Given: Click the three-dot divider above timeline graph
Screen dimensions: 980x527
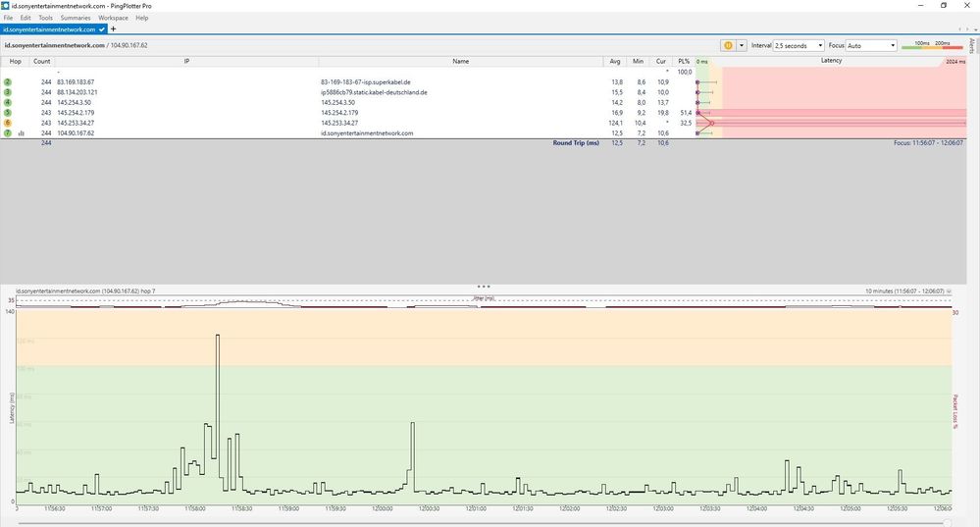Looking at the screenshot, I should click(x=483, y=286).
